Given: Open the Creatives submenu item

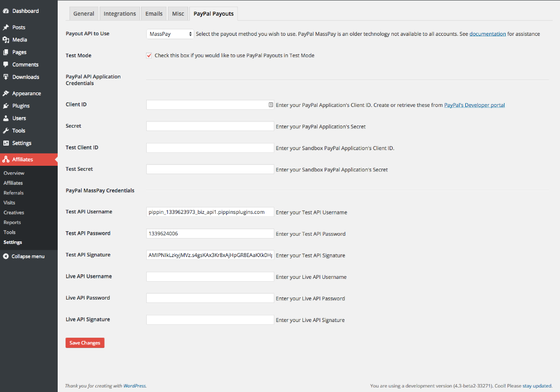Looking at the screenshot, I should pyautogui.click(x=14, y=212).
